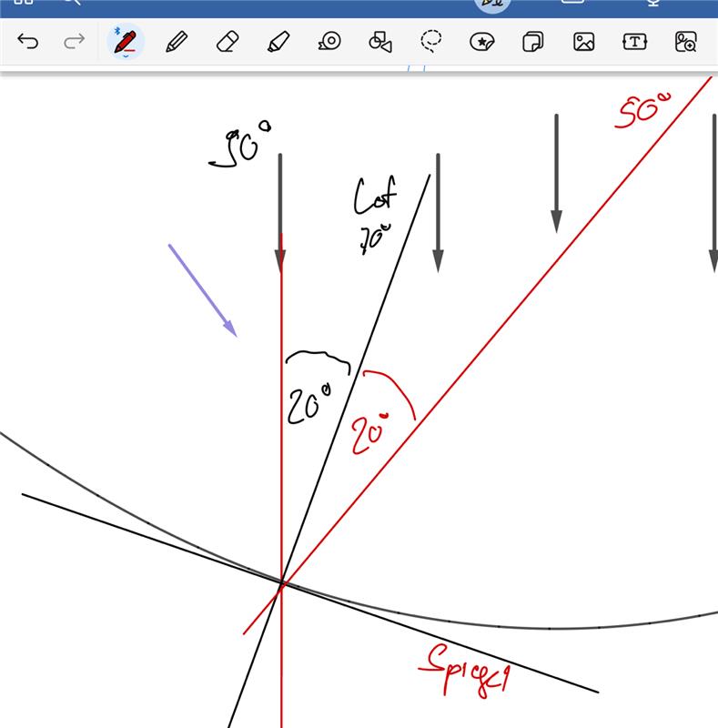Image resolution: width=718 pixels, height=728 pixels.
Task: Click the image zoom tool icon
Action: (685, 42)
